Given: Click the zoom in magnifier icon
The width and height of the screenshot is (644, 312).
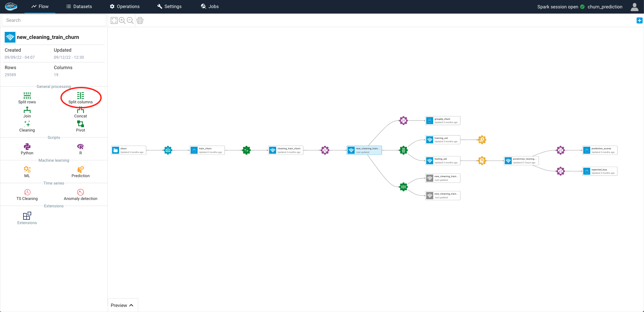Looking at the screenshot, I should (122, 20).
